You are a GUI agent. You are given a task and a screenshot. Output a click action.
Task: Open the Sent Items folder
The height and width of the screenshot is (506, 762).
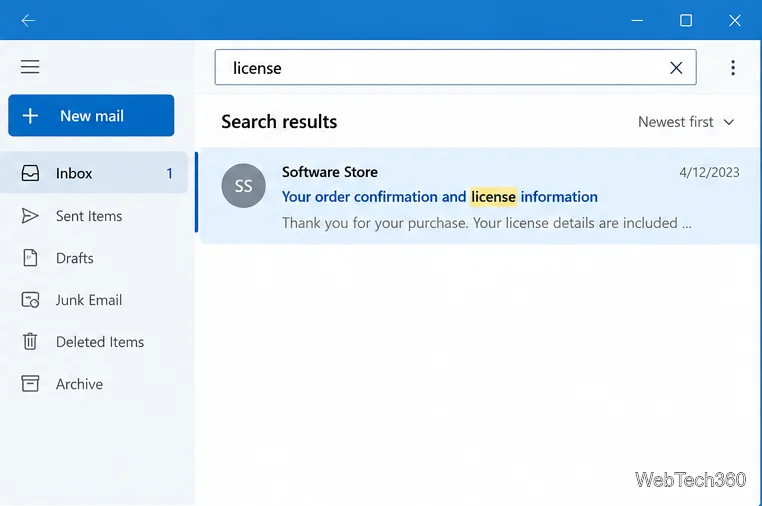pyautogui.click(x=94, y=216)
